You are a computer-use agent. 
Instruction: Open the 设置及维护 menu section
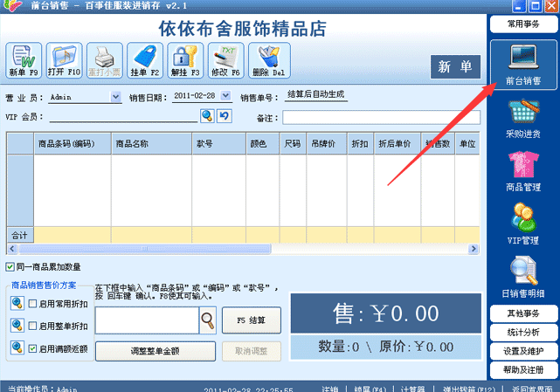(x=523, y=351)
